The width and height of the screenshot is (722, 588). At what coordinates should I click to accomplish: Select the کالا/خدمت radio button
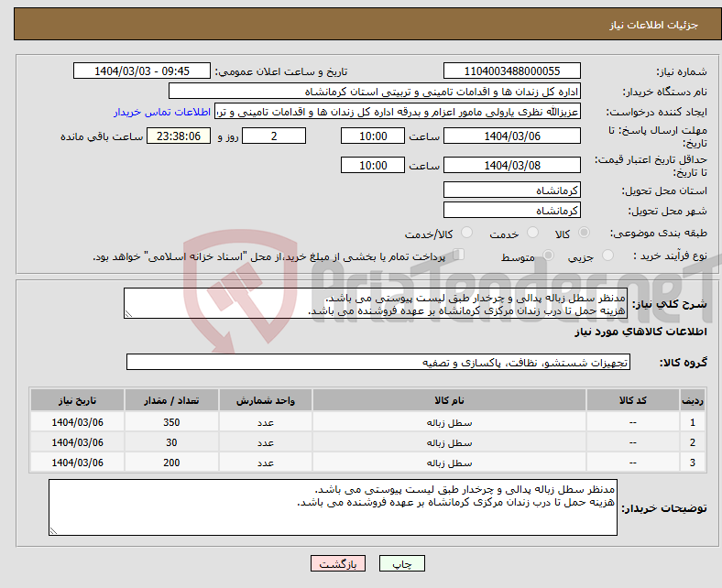467,233
